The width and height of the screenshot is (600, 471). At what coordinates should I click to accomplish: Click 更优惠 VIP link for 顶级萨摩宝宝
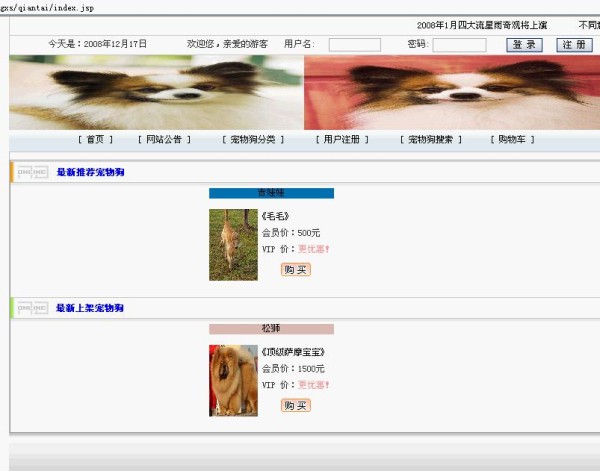[x=313, y=385]
